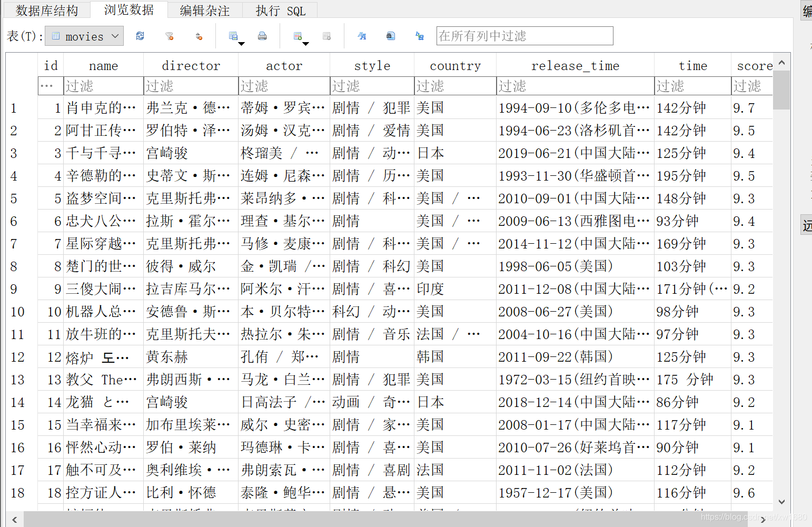Sort by the country column header
The image size is (812, 527).
pyautogui.click(x=455, y=65)
